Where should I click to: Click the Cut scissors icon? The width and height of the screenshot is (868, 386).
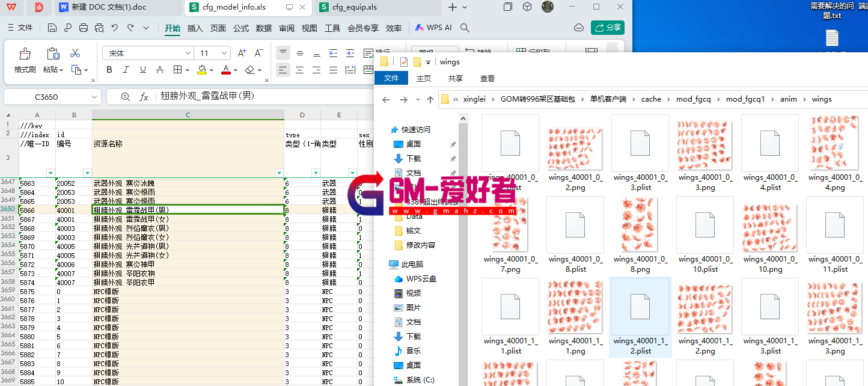75,54
